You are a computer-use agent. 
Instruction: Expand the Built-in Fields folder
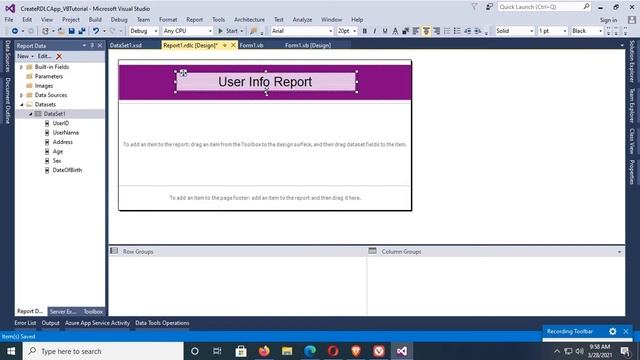coord(22,67)
